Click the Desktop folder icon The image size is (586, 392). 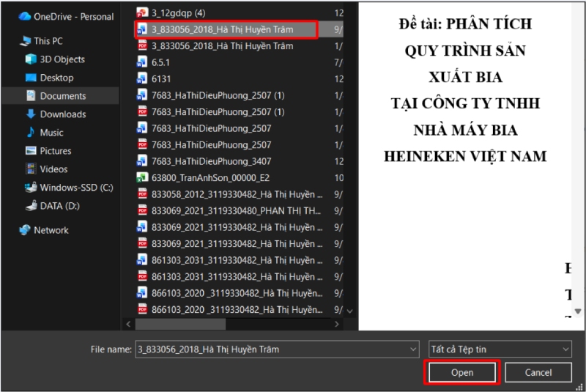31,78
